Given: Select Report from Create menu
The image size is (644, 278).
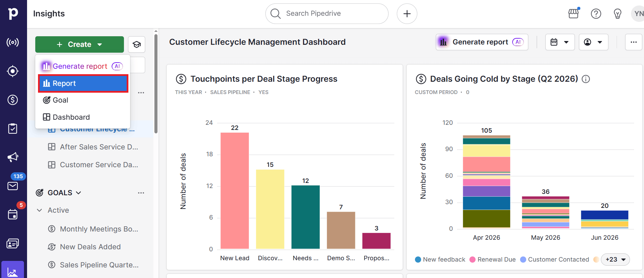Looking at the screenshot, I should point(83,83).
